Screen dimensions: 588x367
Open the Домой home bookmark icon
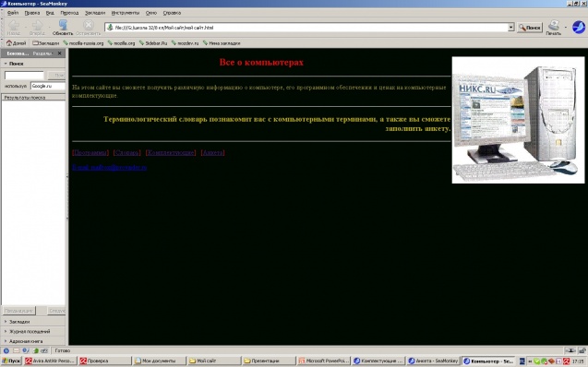9,43
